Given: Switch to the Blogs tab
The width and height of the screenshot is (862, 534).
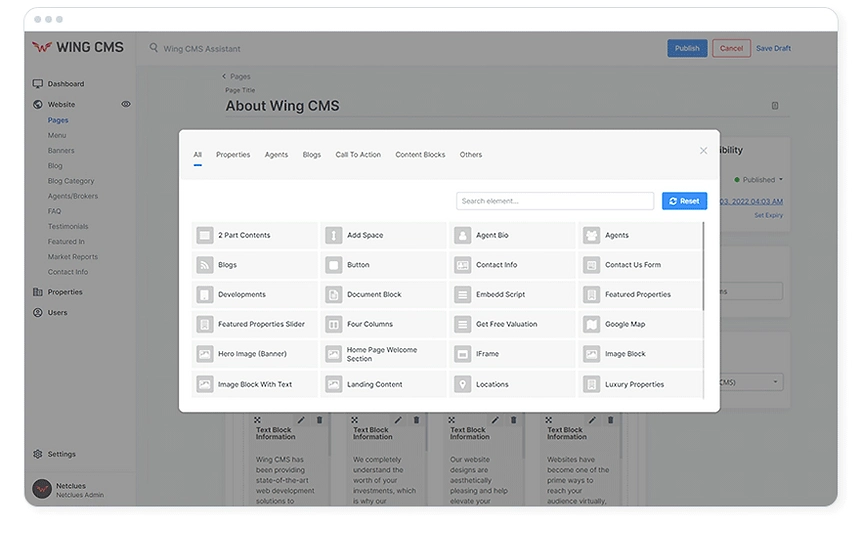Looking at the screenshot, I should pyautogui.click(x=312, y=155).
